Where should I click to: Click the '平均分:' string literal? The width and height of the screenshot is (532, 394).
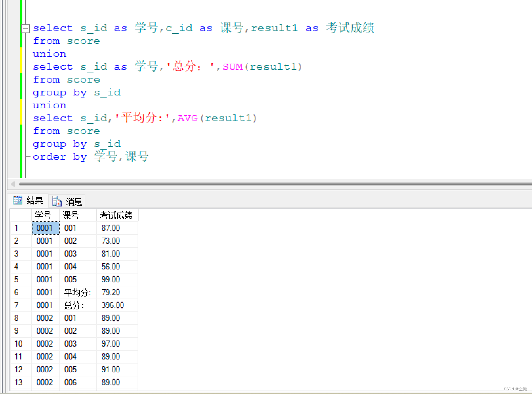point(142,118)
